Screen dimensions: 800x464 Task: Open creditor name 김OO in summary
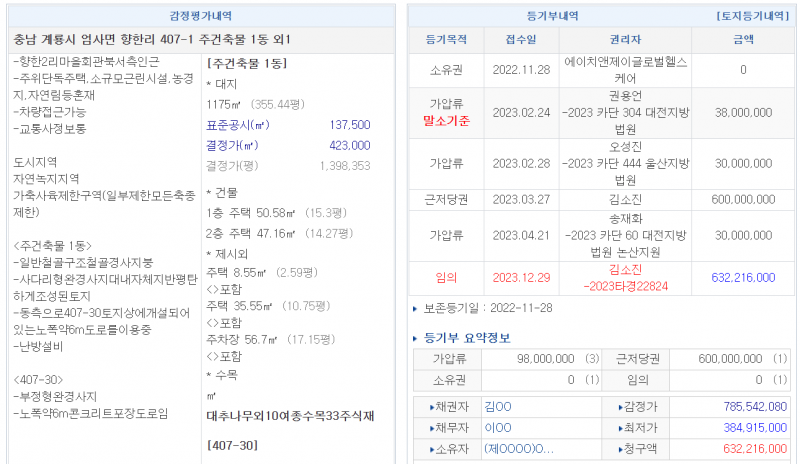point(497,407)
